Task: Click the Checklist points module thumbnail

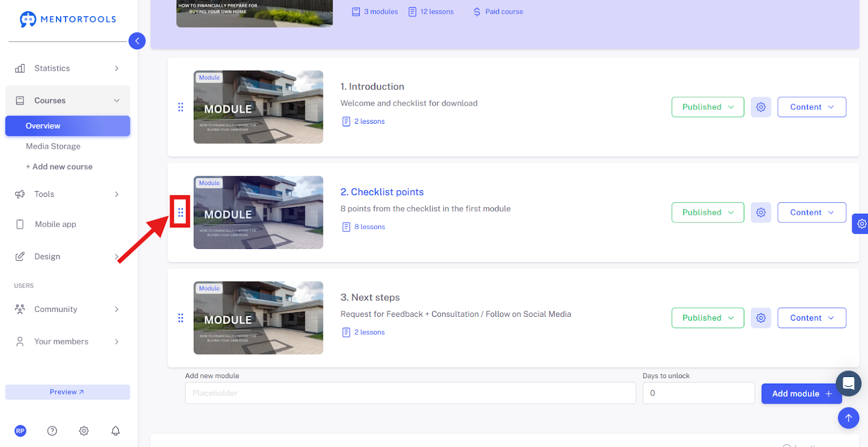Action: (258, 213)
